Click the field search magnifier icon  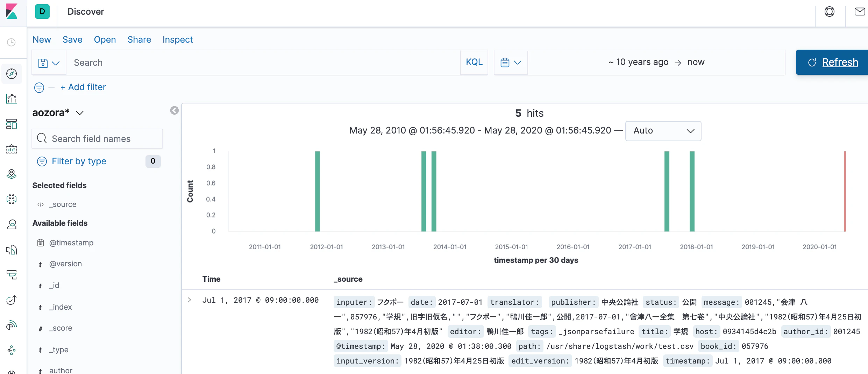pyautogui.click(x=42, y=138)
